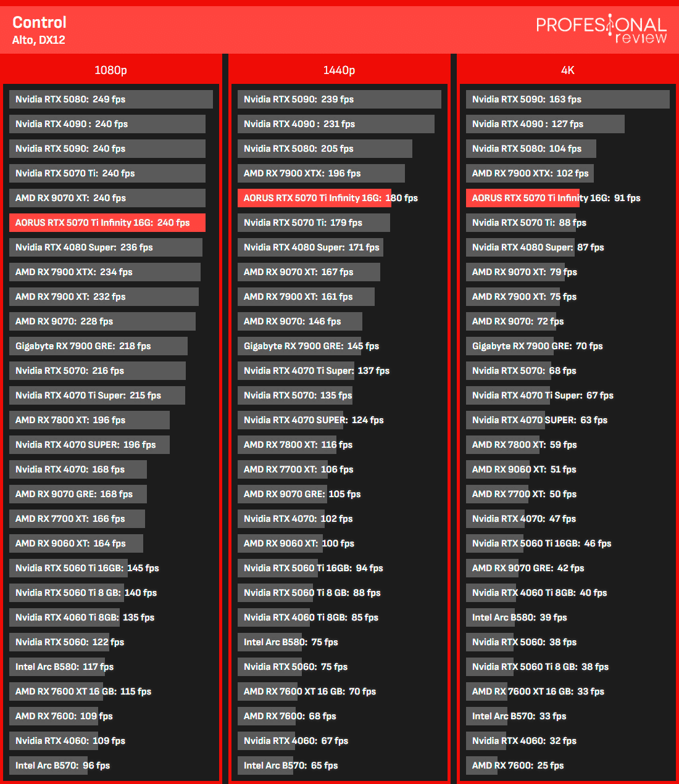Click Nvidia RTX 5070 Ti: 179 fps bar
This screenshot has height=784, width=679.
coord(314,223)
